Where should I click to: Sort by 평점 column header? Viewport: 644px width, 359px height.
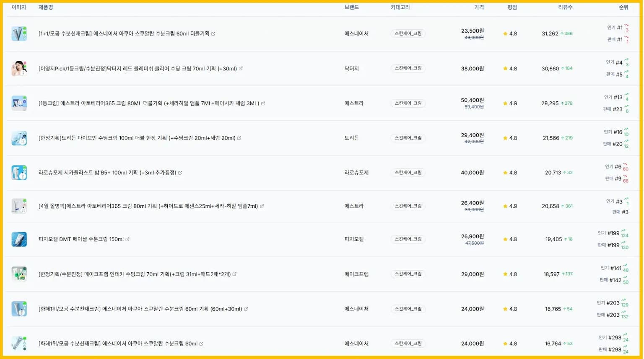pos(512,7)
